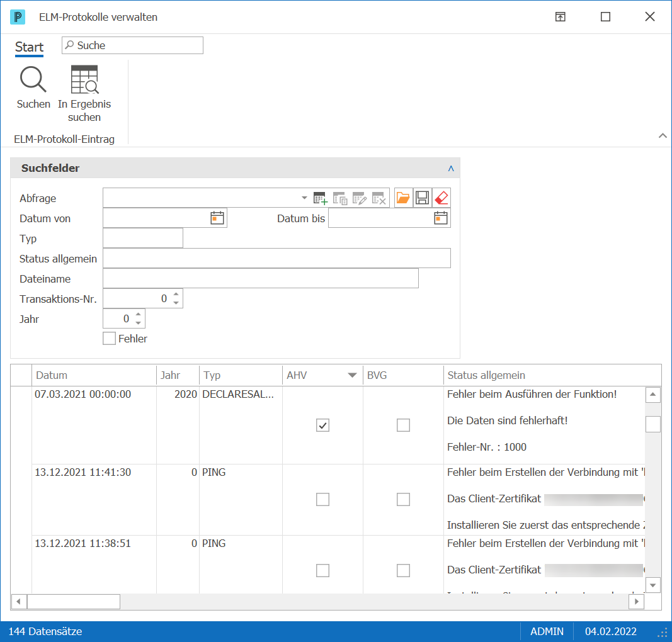The height and width of the screenshot is (642, 672).
Task: Toggle the AHV checkbox in the DECLARESAL row
Action: tap(322, 425)
